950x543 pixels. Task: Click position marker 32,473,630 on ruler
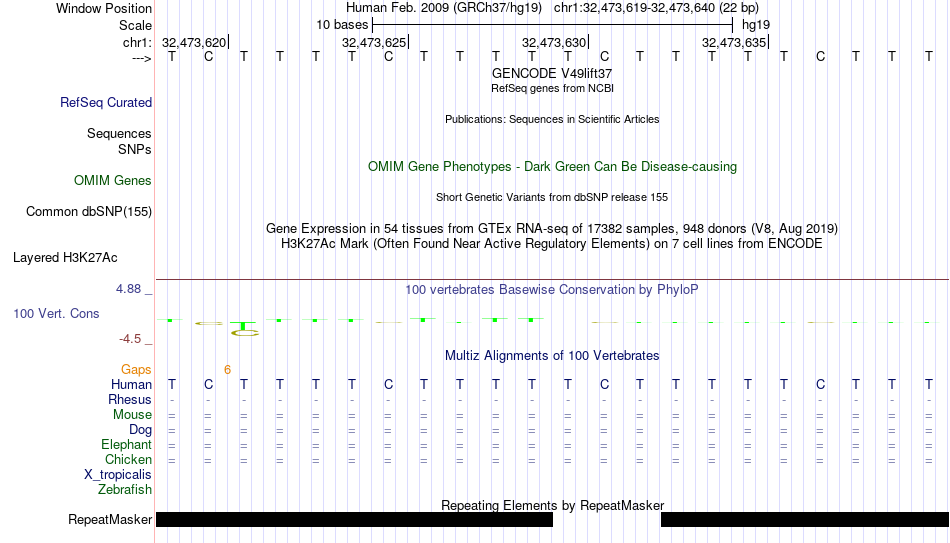[x=555, y=42]
